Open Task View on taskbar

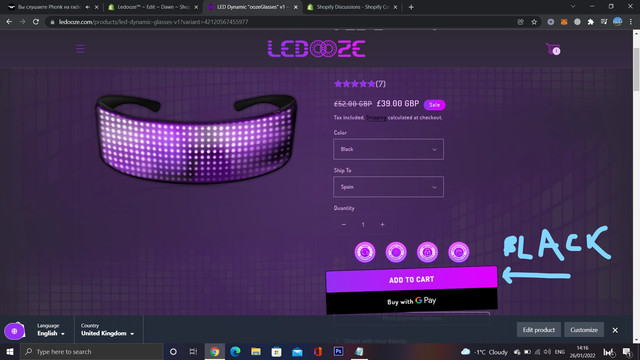pyautogui.click(x=193, y=351)
